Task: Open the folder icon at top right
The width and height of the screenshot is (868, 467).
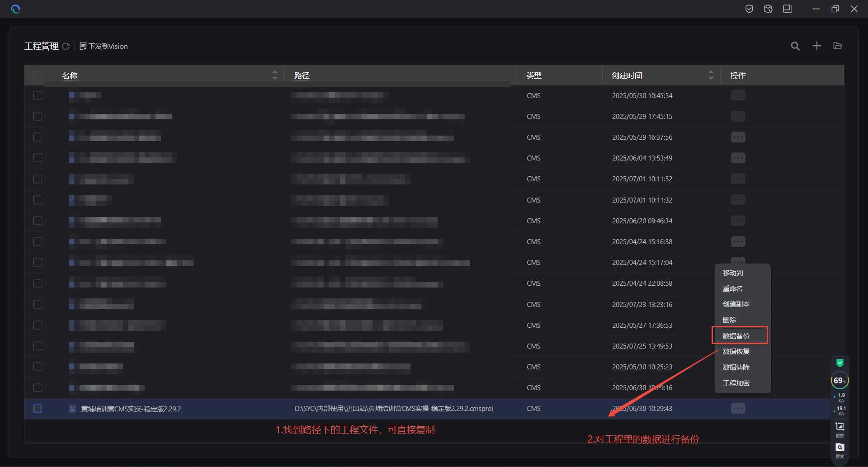Action: click(x=837, y=46)
